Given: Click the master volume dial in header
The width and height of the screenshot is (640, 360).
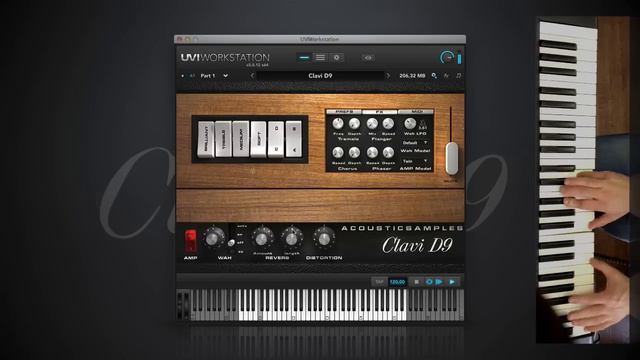Looking at the screenshot, I should click(x=447, y=58).
